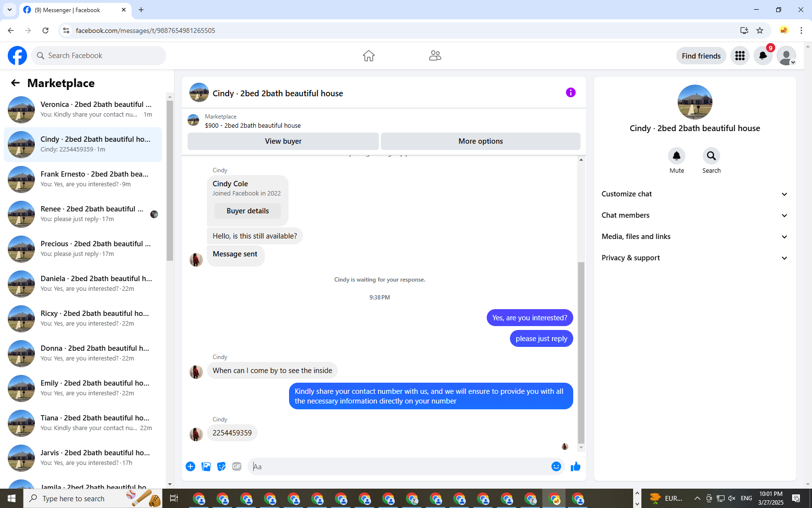This screenshot has width=812, height=508.
Task: Click the Find friends button
Action: (701, 56)
